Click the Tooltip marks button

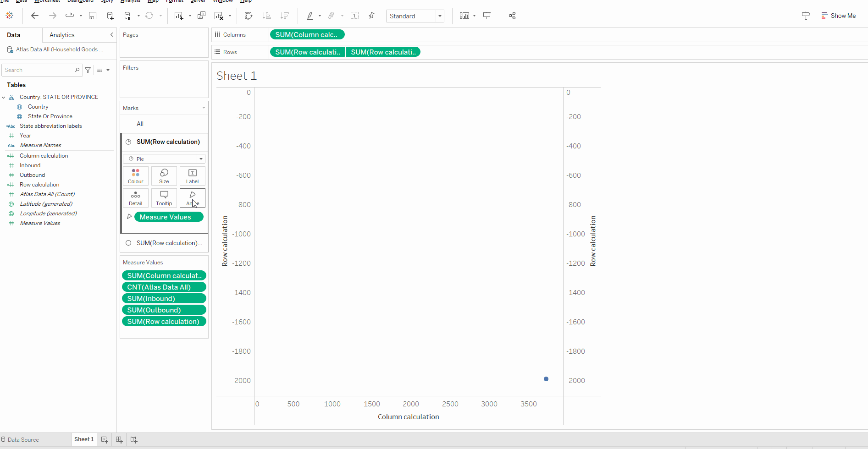164,198
